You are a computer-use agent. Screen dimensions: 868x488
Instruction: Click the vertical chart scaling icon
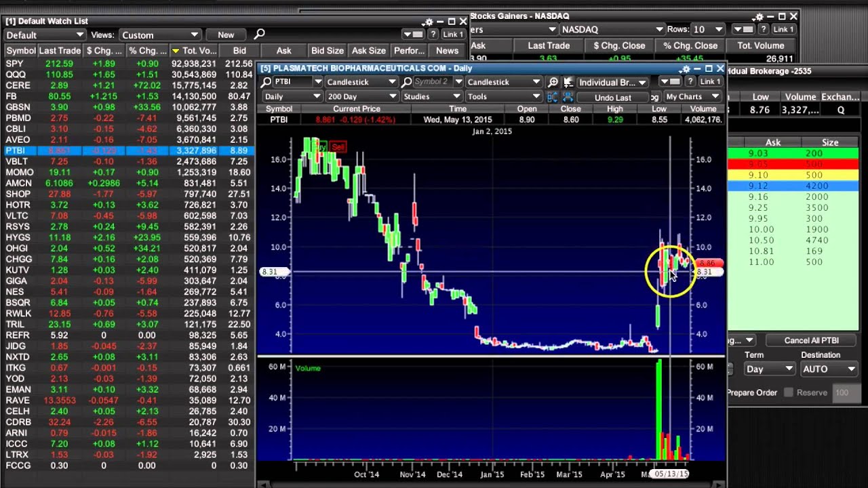click(554, 98)
